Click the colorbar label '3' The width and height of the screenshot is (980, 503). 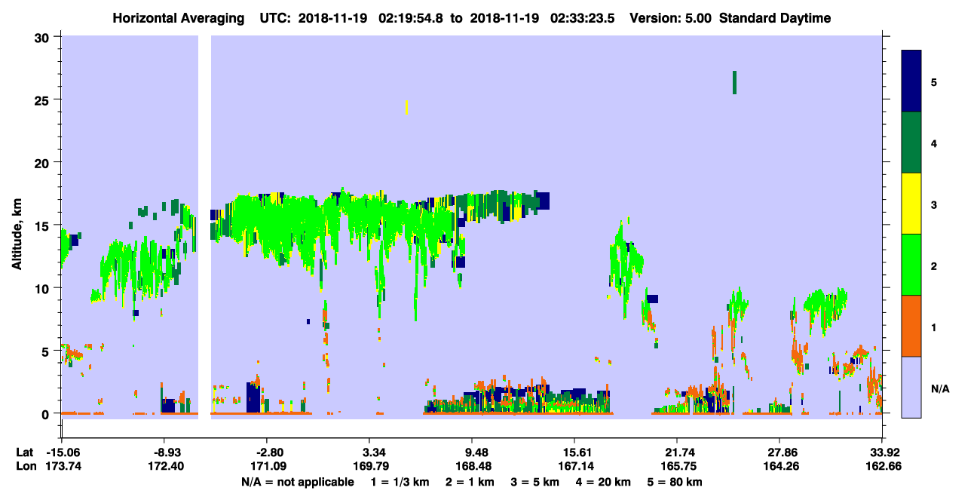point(934,204)
